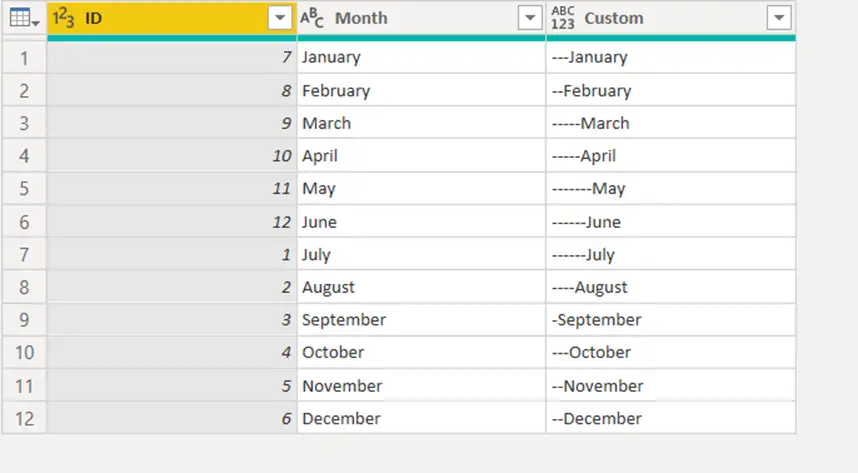
Task: Select row number 11
Action: tap(24, 386)
